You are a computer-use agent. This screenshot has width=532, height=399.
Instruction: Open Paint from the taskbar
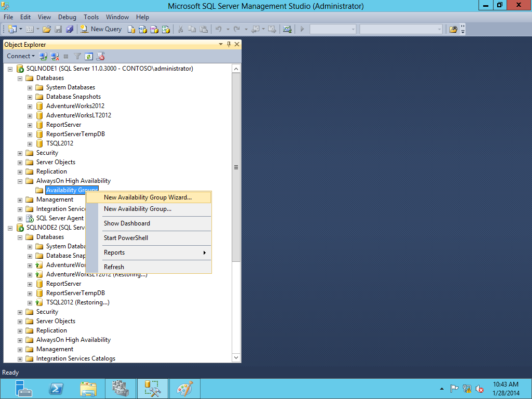pos(185,389)
